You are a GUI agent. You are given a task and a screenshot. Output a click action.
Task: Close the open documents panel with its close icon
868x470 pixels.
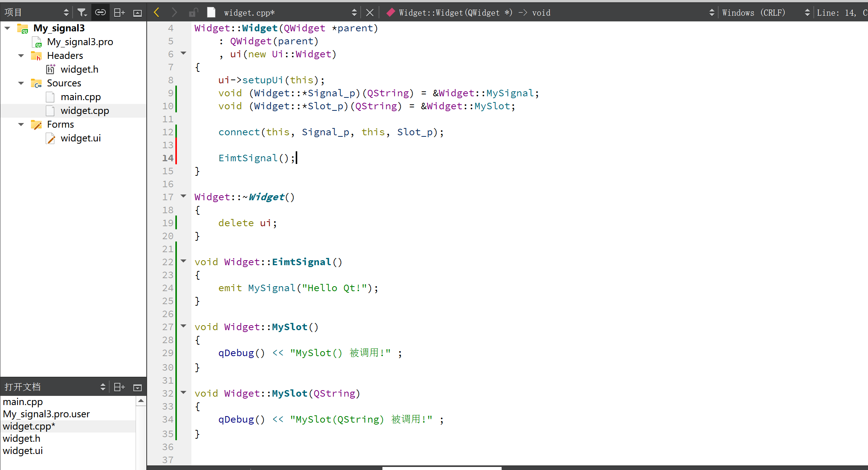[138, 387]
